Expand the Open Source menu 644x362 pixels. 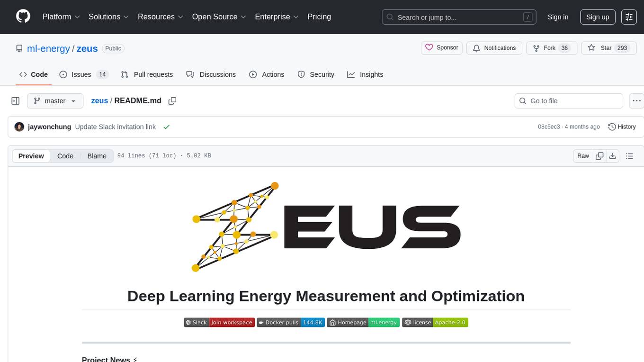pos(219,17)
